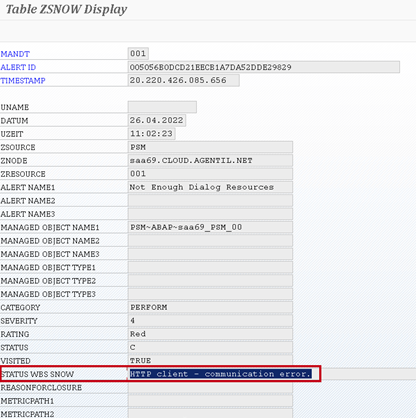The width and height of the screenshot is (416, 418).
Task: Click the DATUM label
Action: (14, 121)
